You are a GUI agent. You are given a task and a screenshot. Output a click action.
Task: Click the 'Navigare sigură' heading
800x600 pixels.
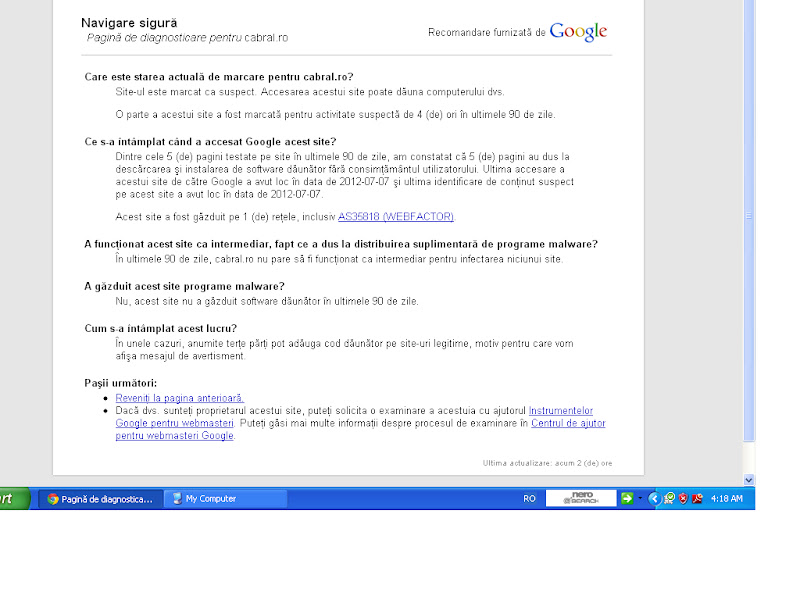[129, 23]
